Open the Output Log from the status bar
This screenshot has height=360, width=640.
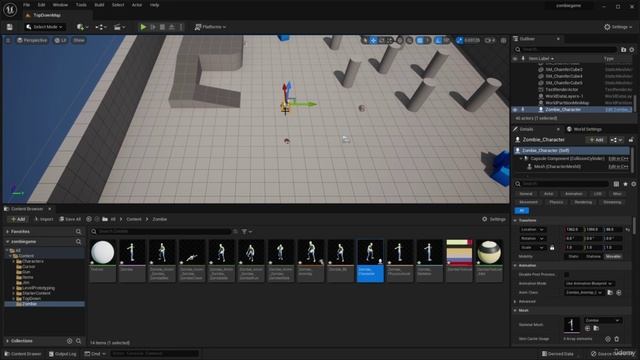coord(62,354)
